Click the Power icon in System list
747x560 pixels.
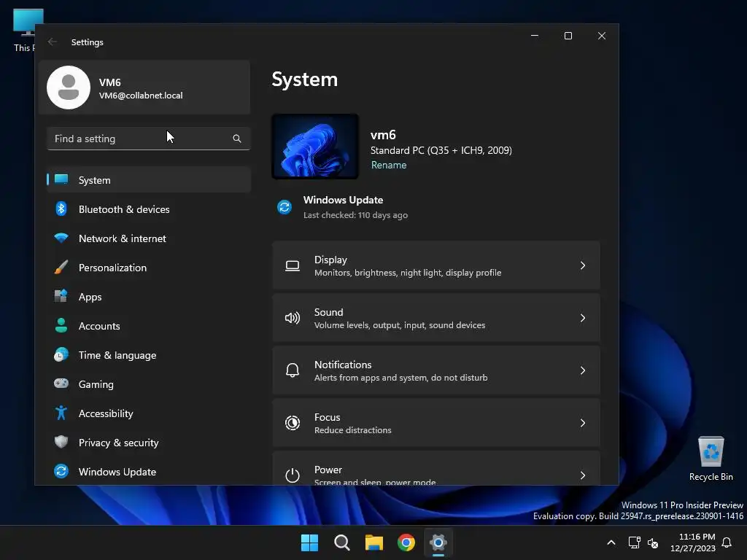[x=293, y=475]
